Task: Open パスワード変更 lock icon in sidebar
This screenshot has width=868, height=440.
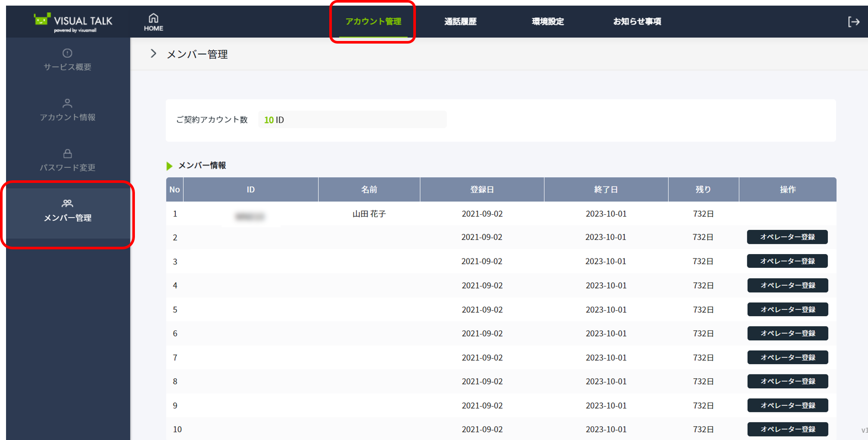Action: (x=67, y=154)
